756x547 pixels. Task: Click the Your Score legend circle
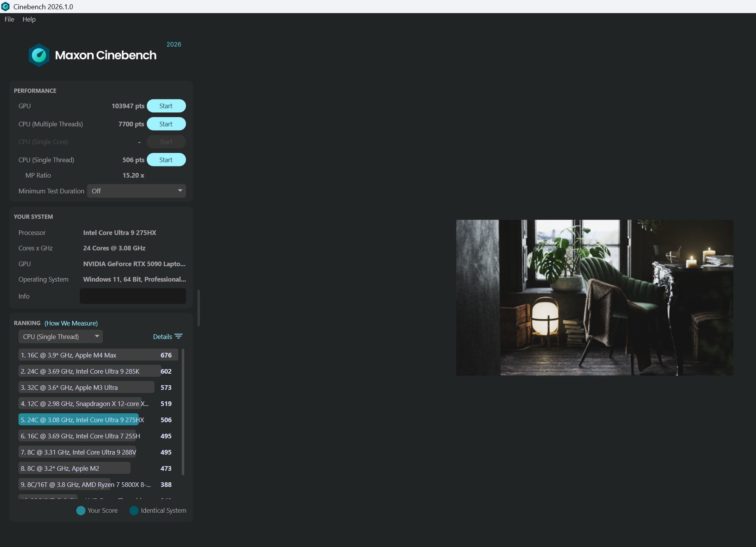click(81, 510)
